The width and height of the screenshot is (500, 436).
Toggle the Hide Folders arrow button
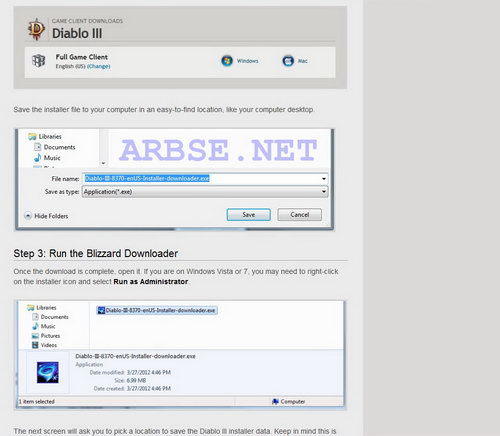(x=28, y=216)
